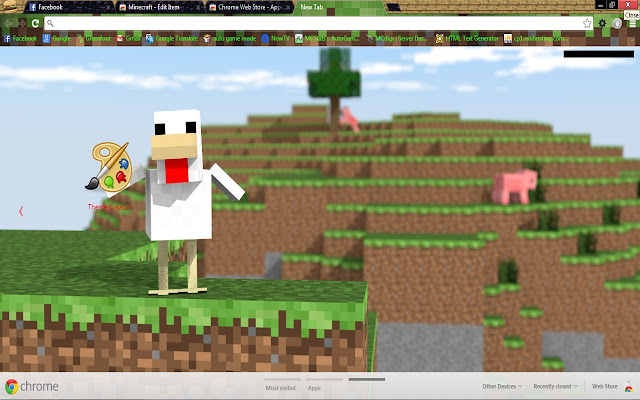Close the Facebook tab
The image size is (640, 400).
(108, 8)
